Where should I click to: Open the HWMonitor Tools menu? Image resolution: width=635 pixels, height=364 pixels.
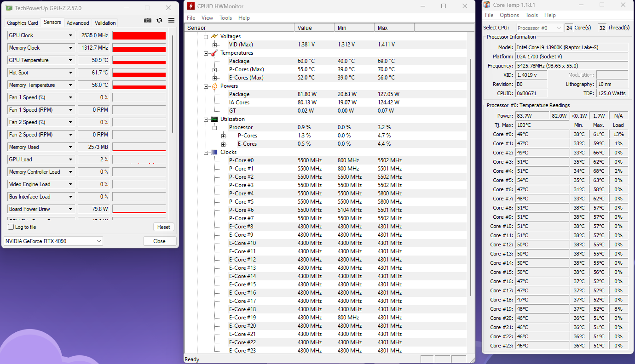point(225,18)
